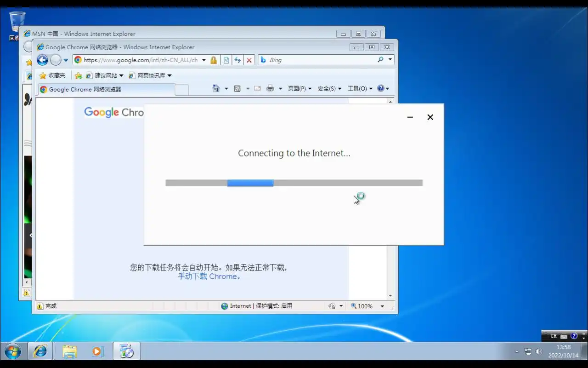Click the language bar help icon
Viewport: 588px width, 368px height.
(x=574, y=336)
